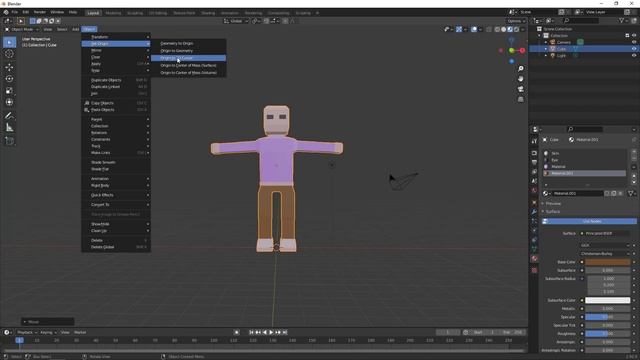Expand the Preview panel in material properties
Viewport: 640px width, 360px height.
coord(553,203)
